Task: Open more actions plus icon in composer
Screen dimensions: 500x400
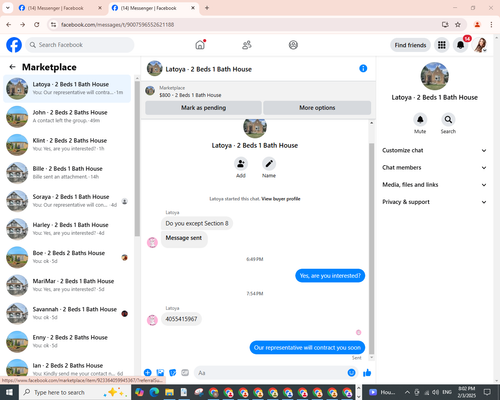Action: [148, 373]
